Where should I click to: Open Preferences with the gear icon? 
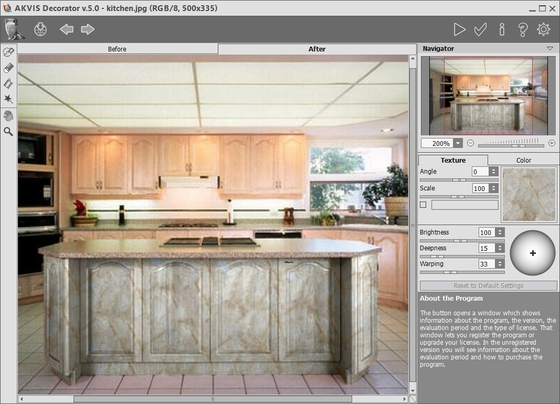[544, 29]
